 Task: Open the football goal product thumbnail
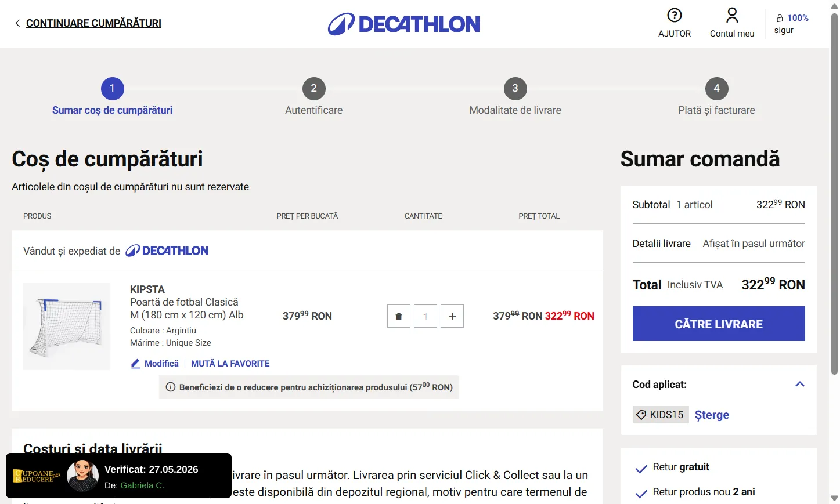67,327
